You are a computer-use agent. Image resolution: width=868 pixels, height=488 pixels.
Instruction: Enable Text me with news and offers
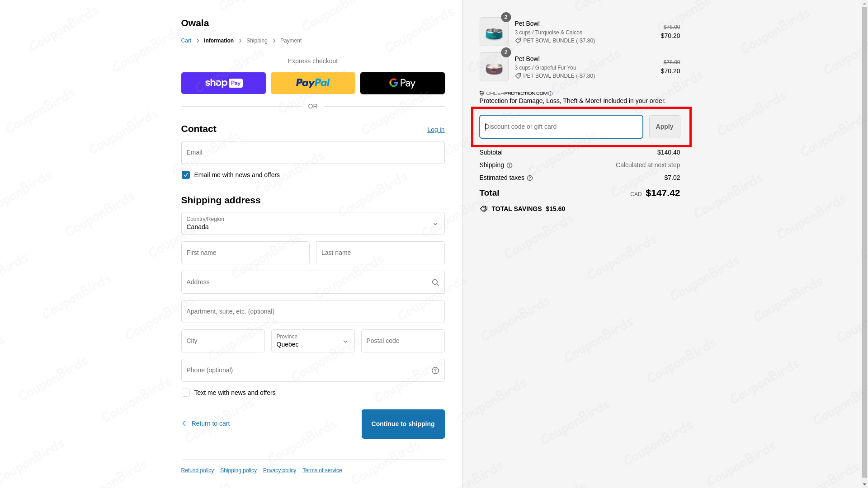185,393
